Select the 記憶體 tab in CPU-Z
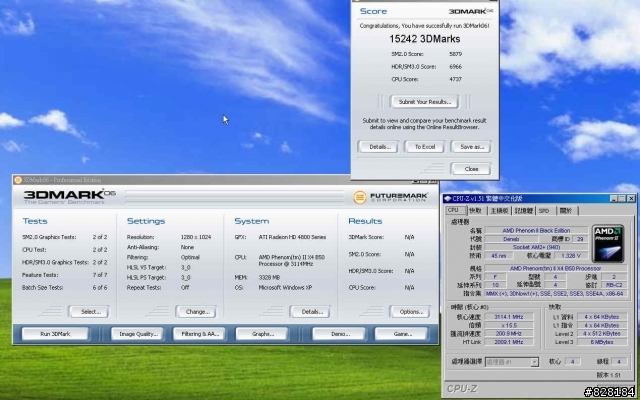 (x=522, y=211)
